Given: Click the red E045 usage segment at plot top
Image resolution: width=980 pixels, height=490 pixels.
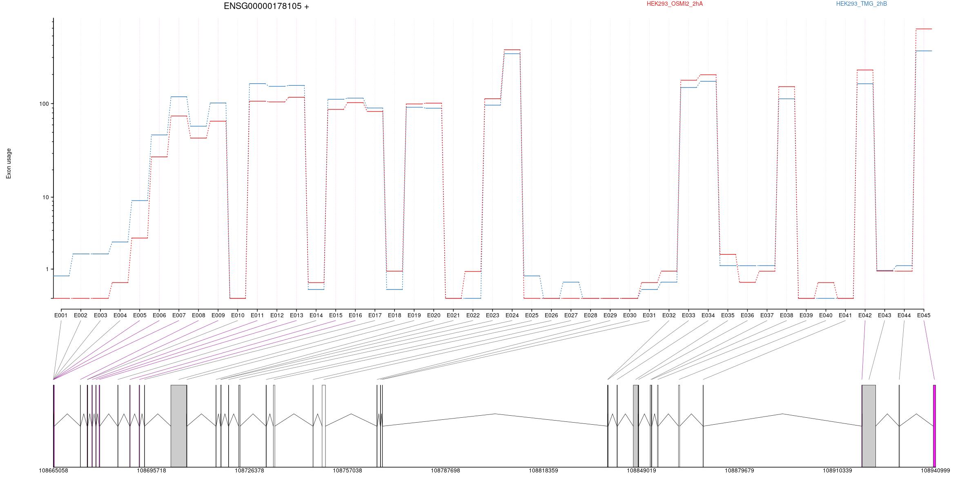Looking at the screenshot, I should (x=924, y=29).
